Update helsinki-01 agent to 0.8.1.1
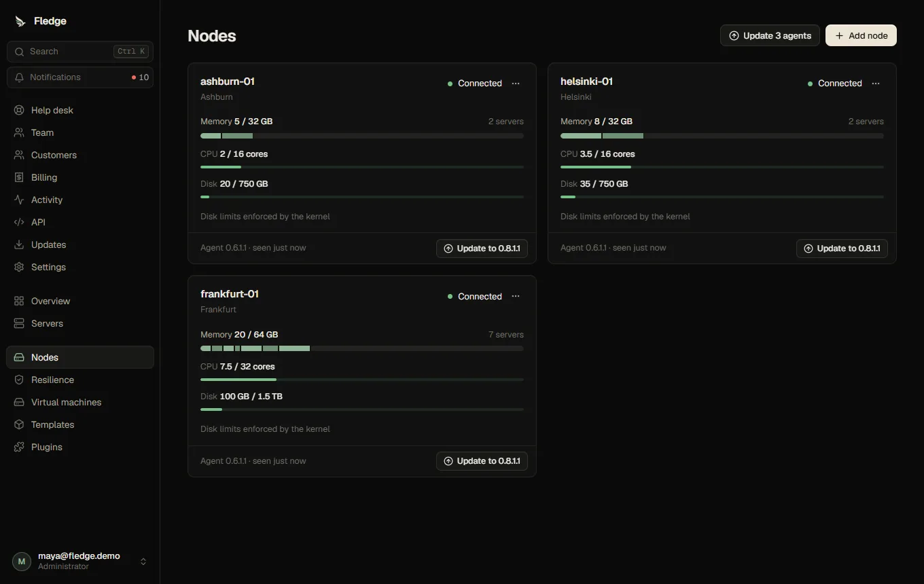The height and width of the screenshot is (584, 924). (x=842, y=249)
